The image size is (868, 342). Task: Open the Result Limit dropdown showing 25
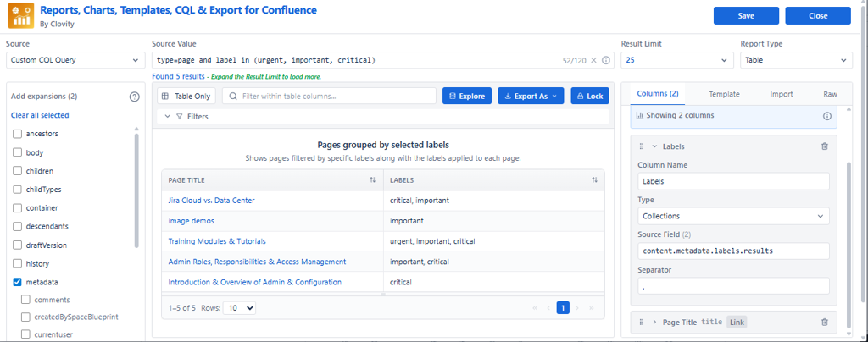point(677,60)
